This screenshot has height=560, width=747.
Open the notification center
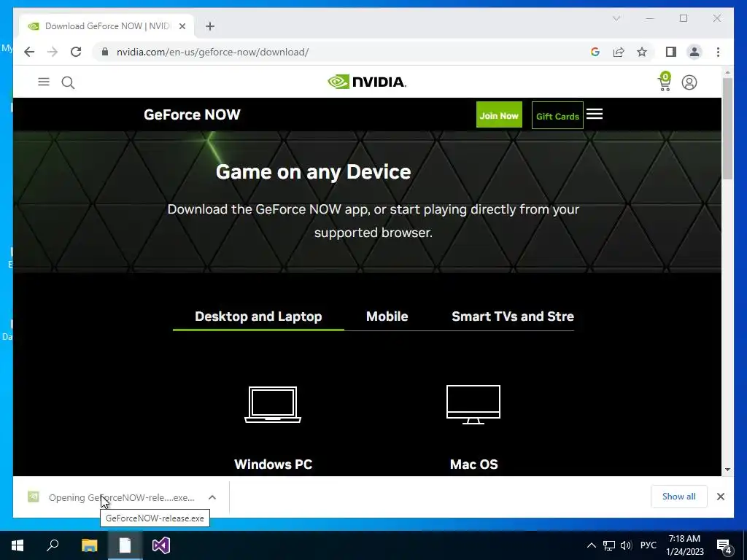tap(724, 545)
